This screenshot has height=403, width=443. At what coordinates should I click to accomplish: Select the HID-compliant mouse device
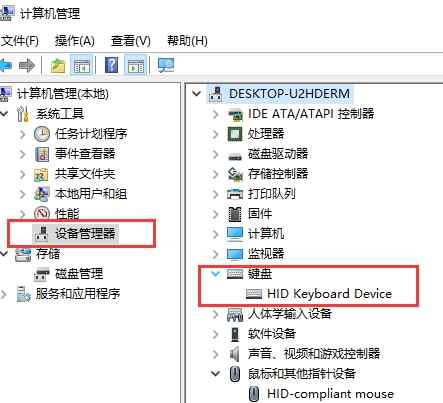coord(323,394)
